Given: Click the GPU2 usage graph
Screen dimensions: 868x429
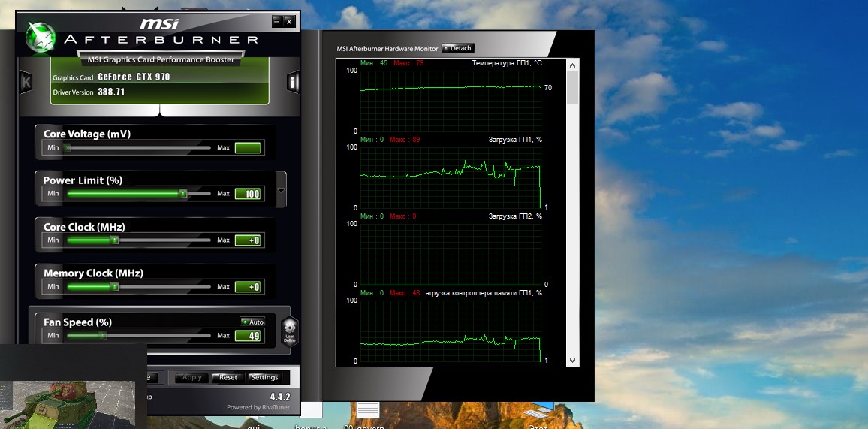Looking at the screenshot, I should (451, 254).
